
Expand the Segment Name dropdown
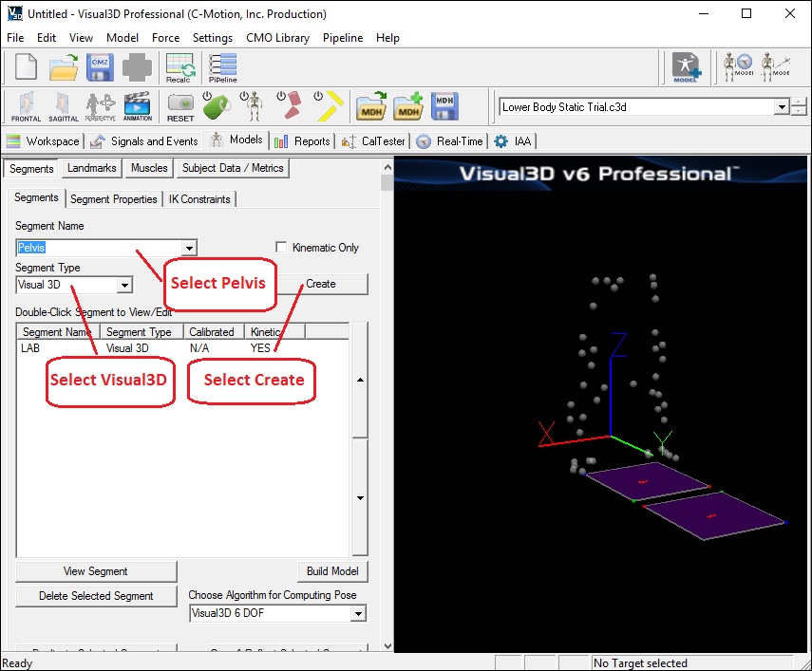(190, 249)
